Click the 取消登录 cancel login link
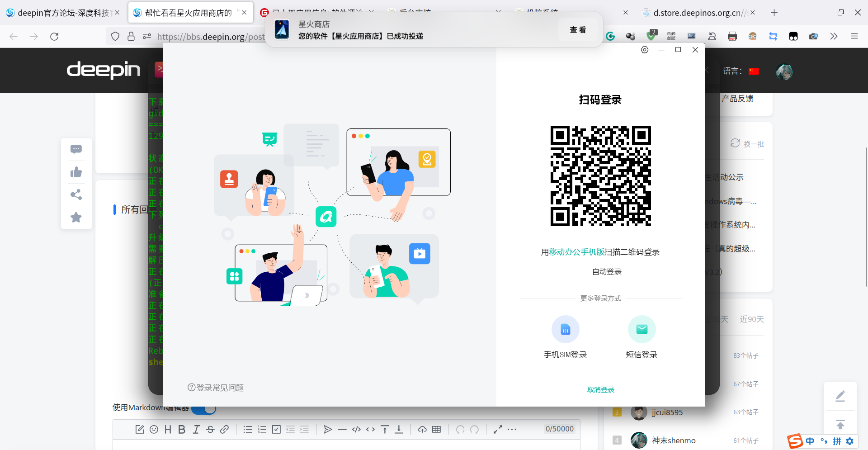Viewport: 868px width, 450px height. point(600,389)
